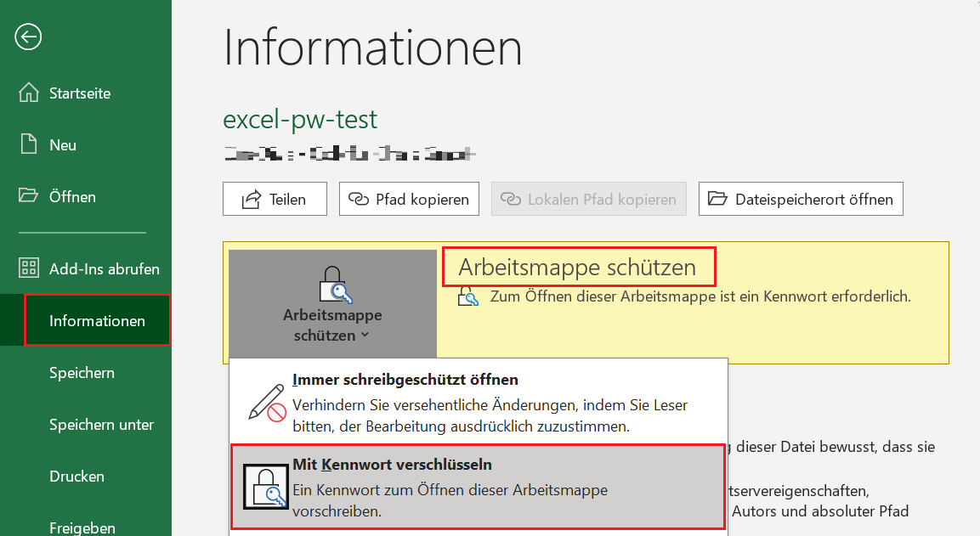Click the chain-link icon on Pfad kopieren
Image resolution: width=980 pixels, height=536 pixels.
359,200
